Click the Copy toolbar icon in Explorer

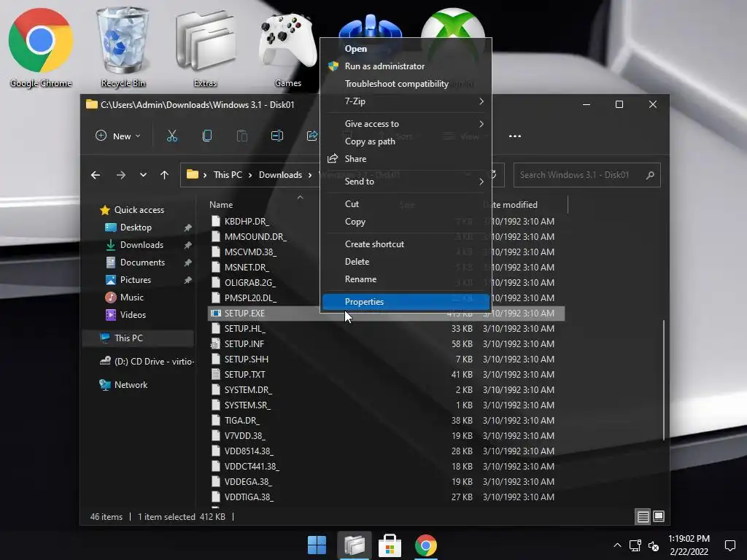207,136
